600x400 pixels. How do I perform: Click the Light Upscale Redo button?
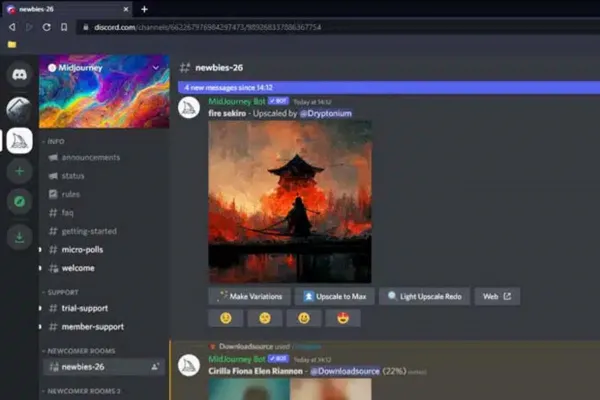[x=424, y=296]
